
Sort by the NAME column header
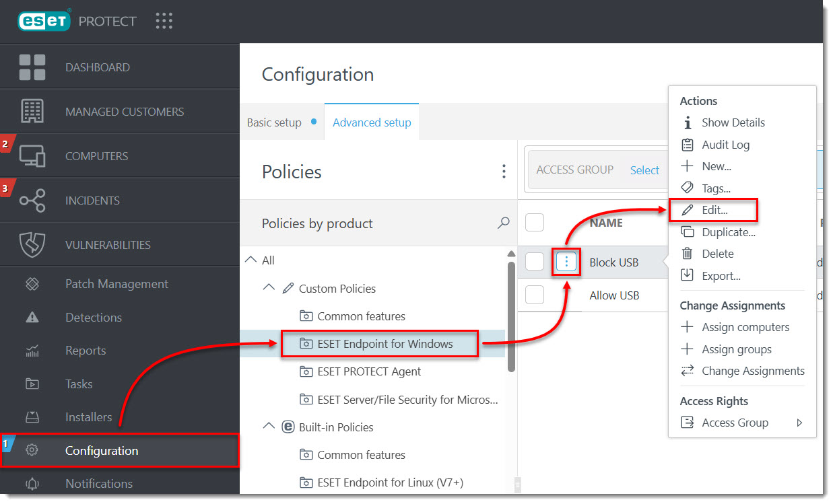606,223
